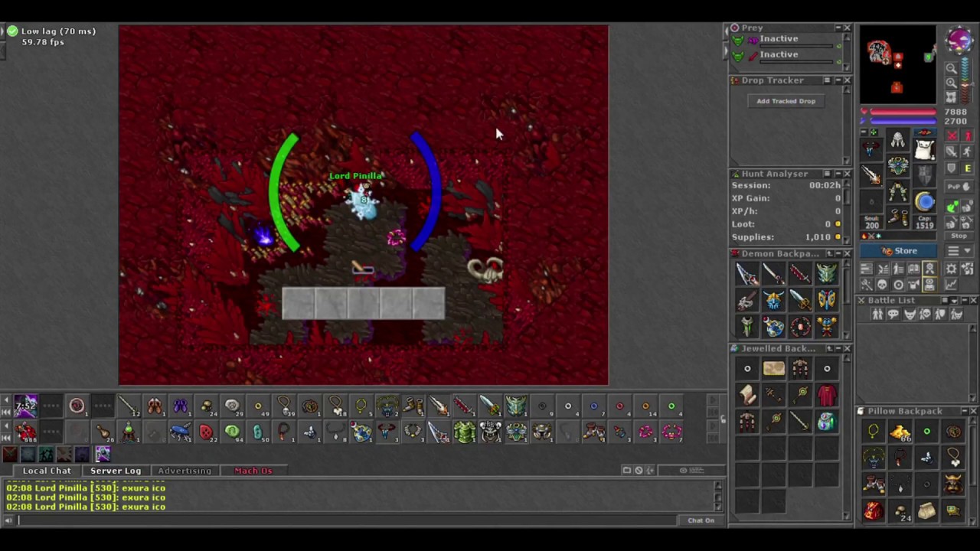The width and height of the screenshot is (980, 551).
Task: Open the skull bestiary icon
Action: [882, 285]
